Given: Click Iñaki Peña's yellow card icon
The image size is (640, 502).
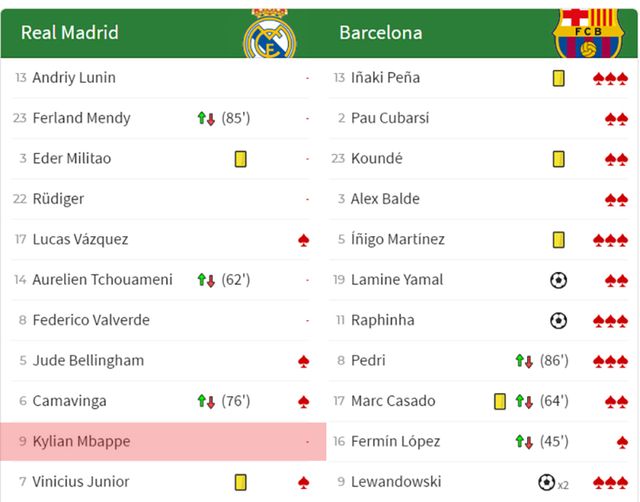Looking at the screenshot, I should [x=558, y=78].
